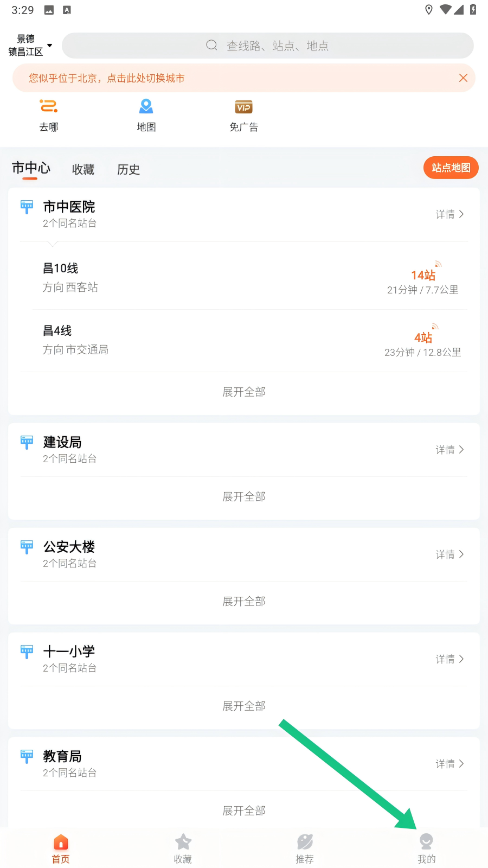This screenshot has height=868, width=488.
Task: View 详情 for 市中医院 stop
Action: pyautogui.click(x=450, y=214)
